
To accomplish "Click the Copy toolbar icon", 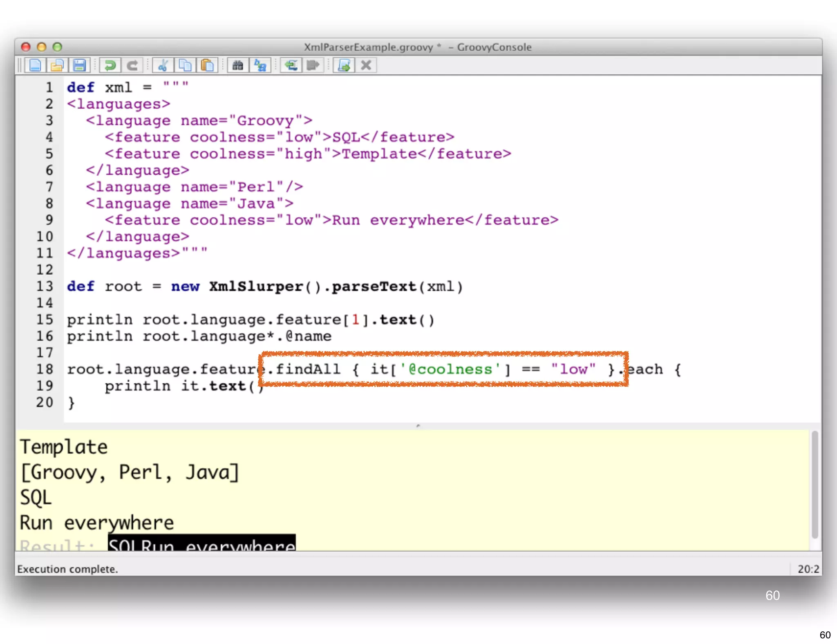I will (x=185, y=65).
